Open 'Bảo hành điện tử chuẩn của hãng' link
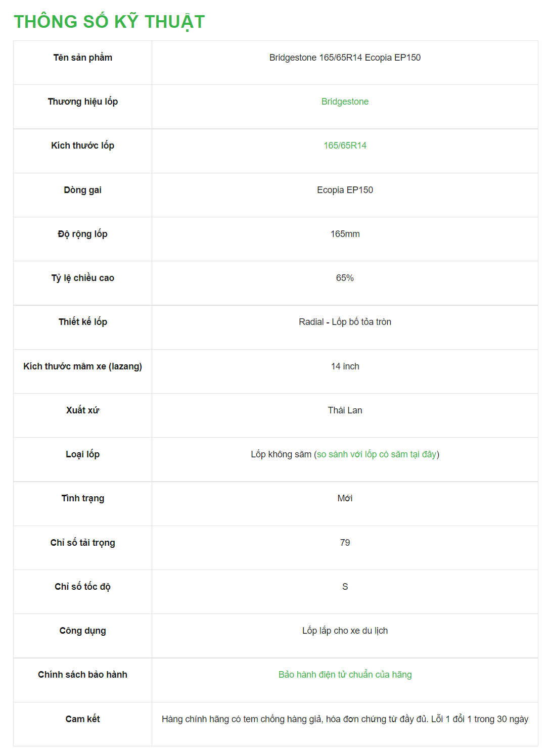The image size is (550, 756). coord(345,675)
